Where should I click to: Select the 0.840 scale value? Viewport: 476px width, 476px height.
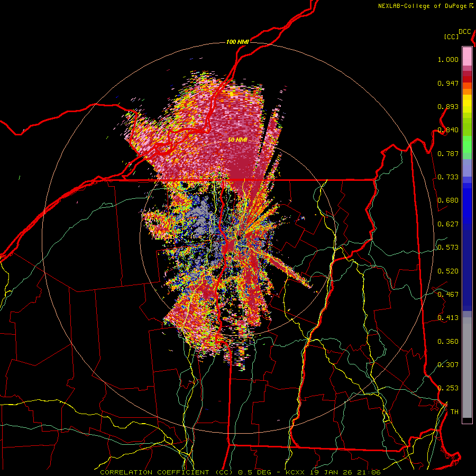tap(448, 130)
